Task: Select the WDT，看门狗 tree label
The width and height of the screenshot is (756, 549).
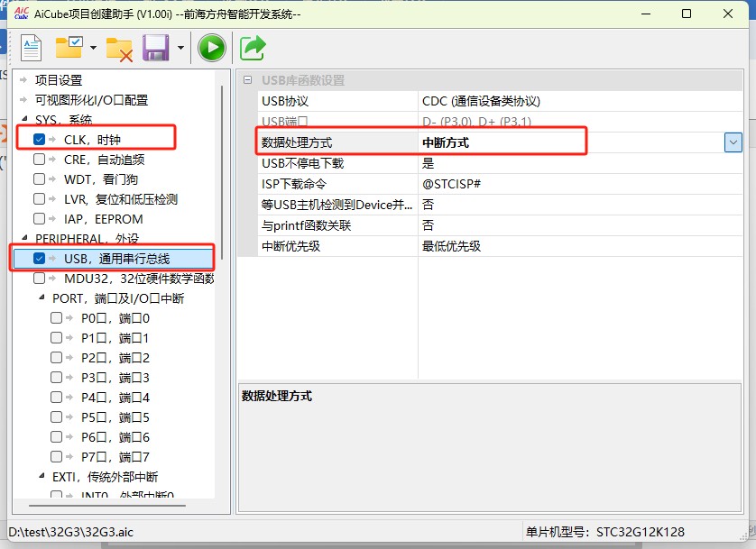Action: [101, 179]
